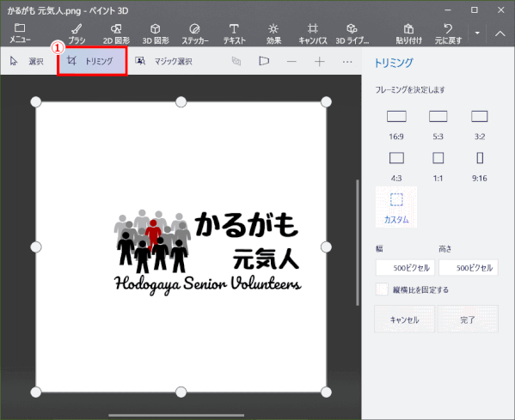This screenshot has height=420, width=515.
Task: Choose the 16:9 crop ratio
Action: point(396,125)
